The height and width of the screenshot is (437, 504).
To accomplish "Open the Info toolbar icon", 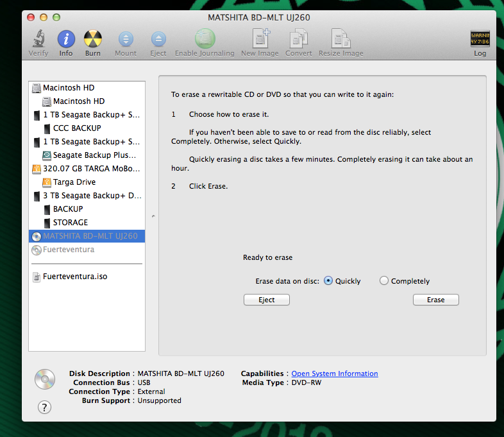I will pyautogui.click(x=66, y=39).
